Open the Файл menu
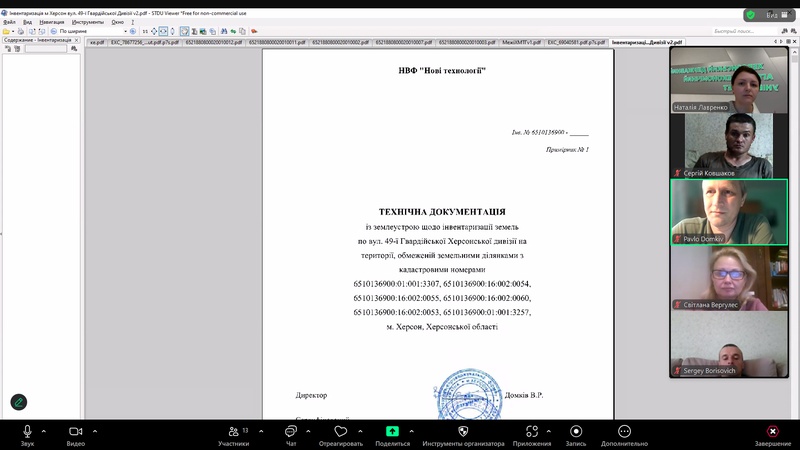The height and width of the screenshot is (450, 800). click(x=9, y=22)
